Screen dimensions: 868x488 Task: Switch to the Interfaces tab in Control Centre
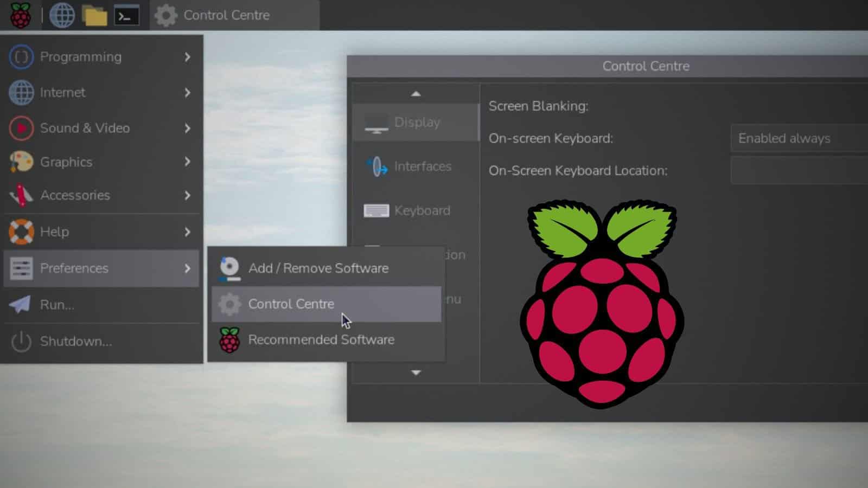click(x=416, y=166)
